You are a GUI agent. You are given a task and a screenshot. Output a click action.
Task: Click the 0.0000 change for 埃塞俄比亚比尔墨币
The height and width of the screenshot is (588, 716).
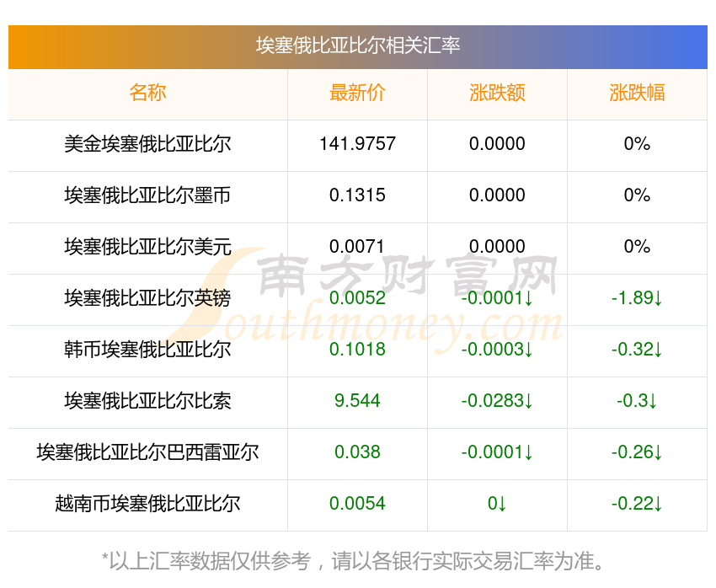click(x=497, y=195)
